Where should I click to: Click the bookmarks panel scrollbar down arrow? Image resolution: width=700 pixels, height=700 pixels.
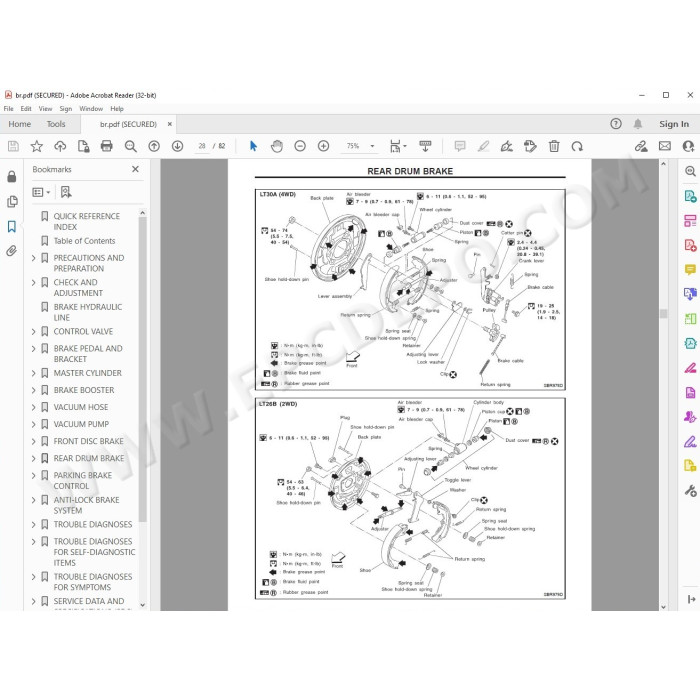(x=142, y=605)
